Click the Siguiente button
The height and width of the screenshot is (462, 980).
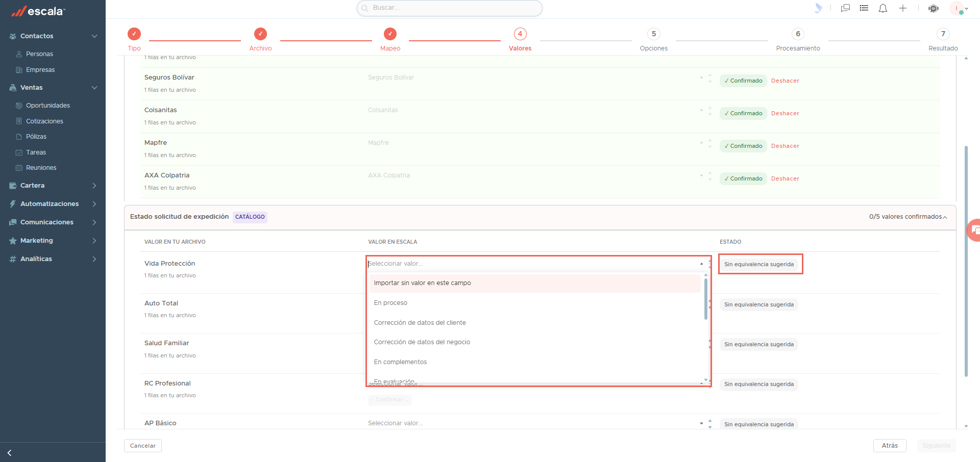[937, 446]
